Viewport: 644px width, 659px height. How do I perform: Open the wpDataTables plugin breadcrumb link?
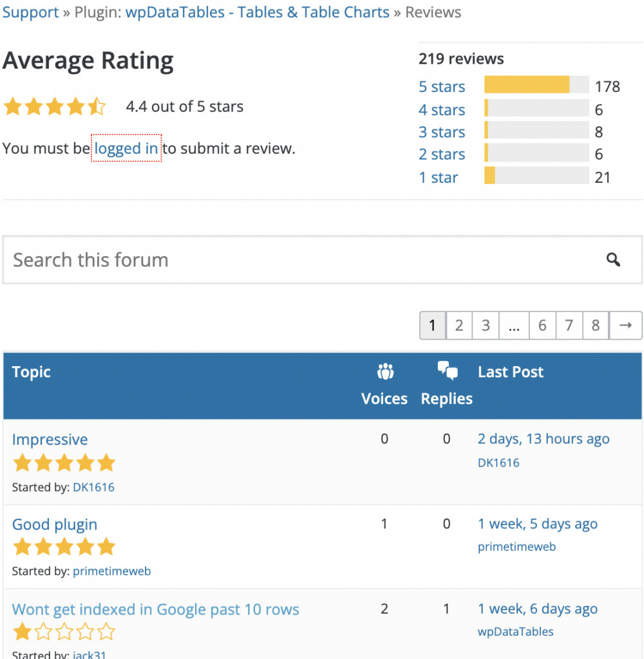[x=257, y=12]
